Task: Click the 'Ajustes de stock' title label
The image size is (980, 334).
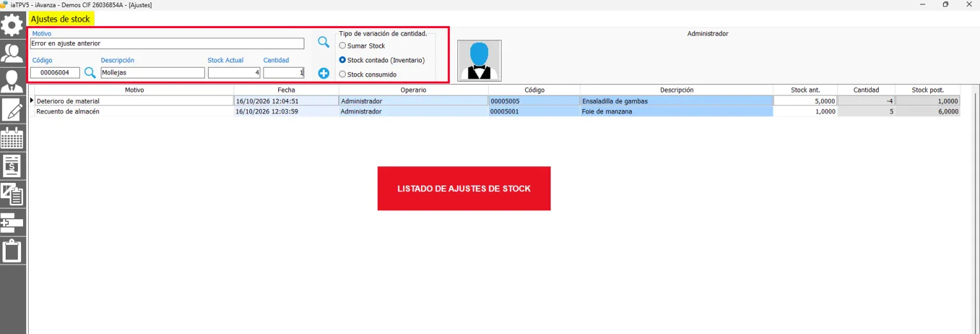Action: coord(61,19)
